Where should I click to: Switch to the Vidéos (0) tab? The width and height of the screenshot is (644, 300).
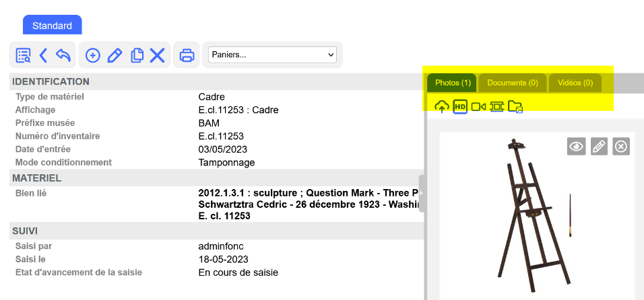click(x=575, y=83)
